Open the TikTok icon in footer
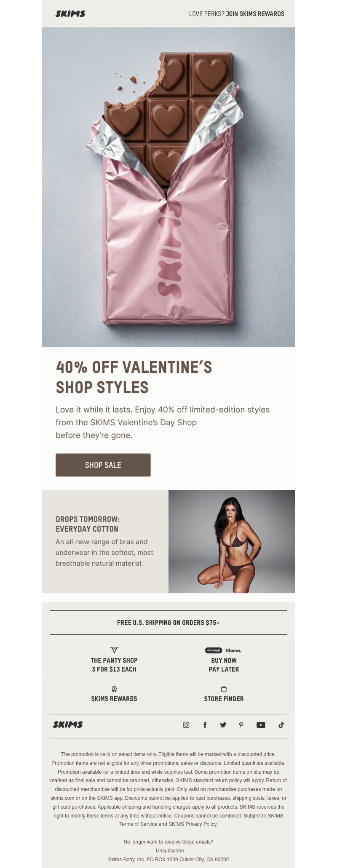Screen dimensions: 337x868 click(281, 725)
